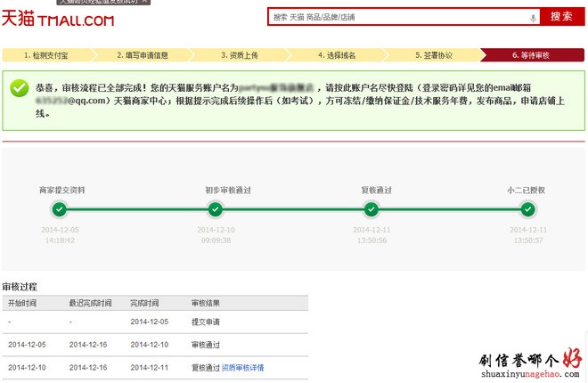Click the 提交申请 result cell
Viewport: 588px width, 383px height.
(x=206, y=322)
